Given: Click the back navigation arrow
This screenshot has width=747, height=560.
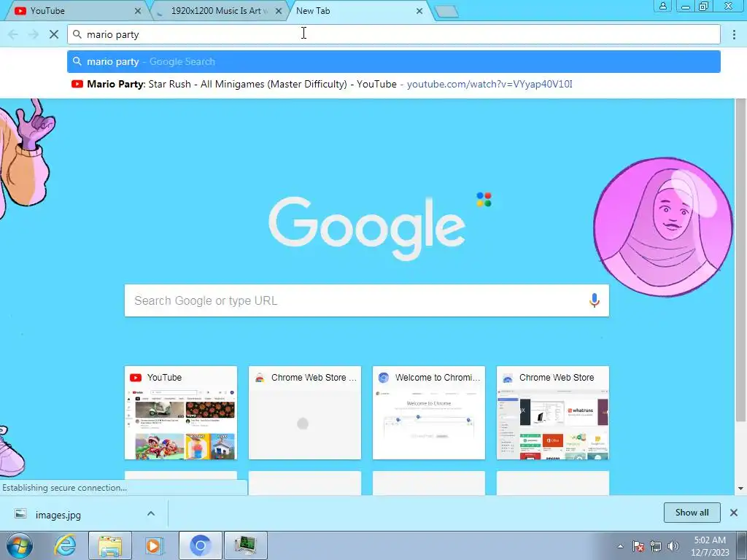Looking at the screenshot, I should click(13, 34).
